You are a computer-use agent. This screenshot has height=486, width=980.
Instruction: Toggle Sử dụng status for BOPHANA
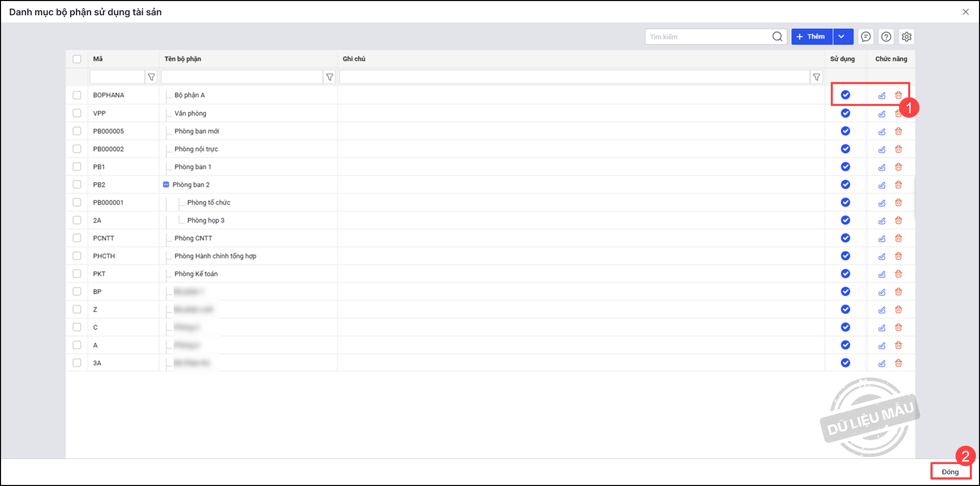tap(846, 95)
